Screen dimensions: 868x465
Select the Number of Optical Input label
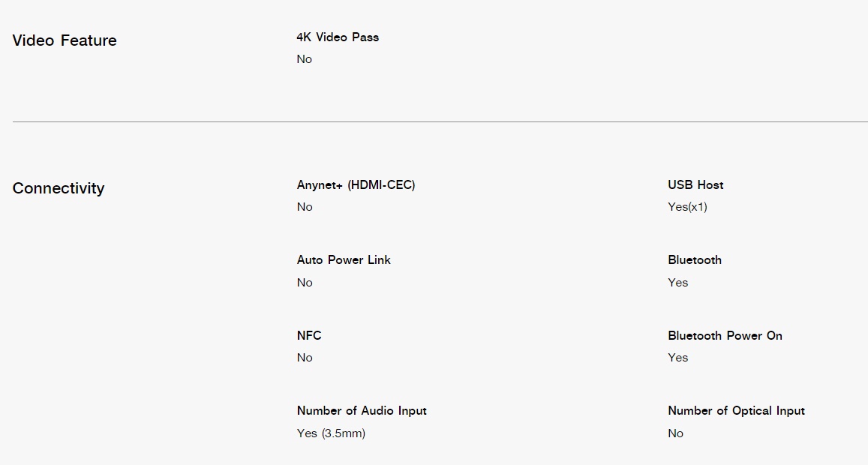pos(736,411)
